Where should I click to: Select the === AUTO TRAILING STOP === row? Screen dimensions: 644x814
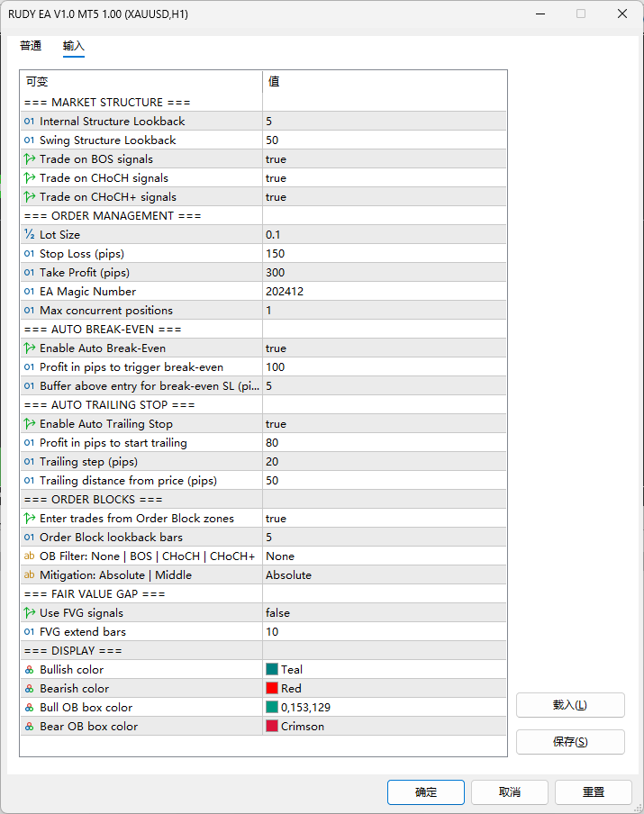click(263, 405)
